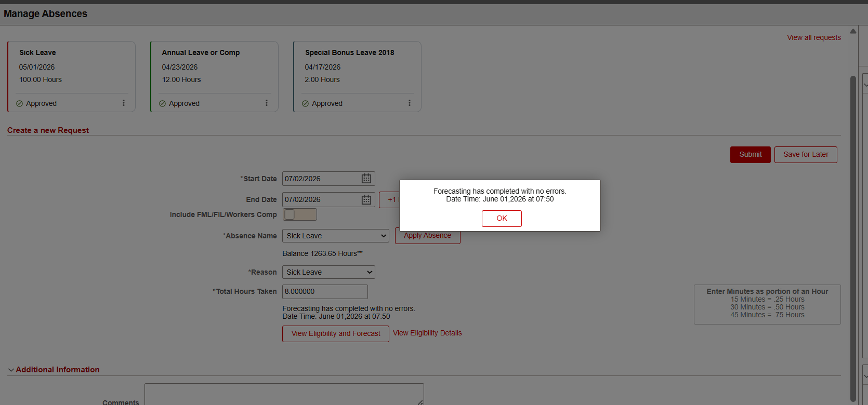868x405 pixels.
Task: Click the page vertical scrollbar
Action: [x=853, y=239]
